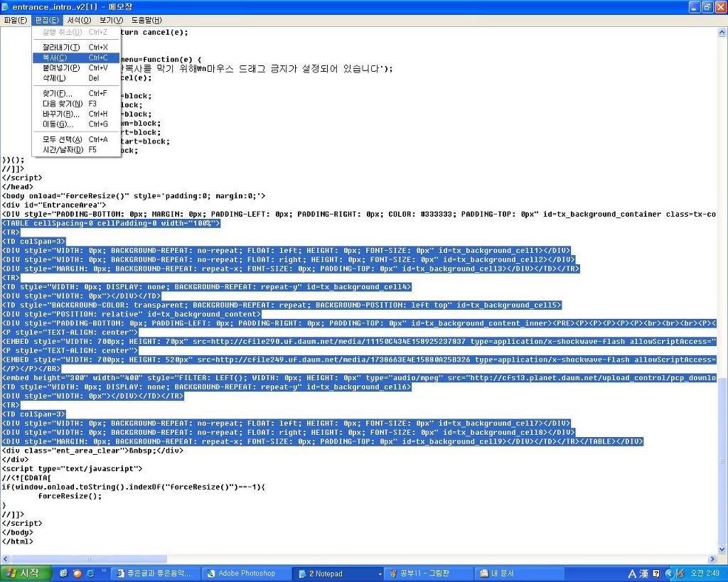Switch to 좋은글과 좋은음악 taskbar window
Screen dimensions: 728x582
click(x=156, y=573)
